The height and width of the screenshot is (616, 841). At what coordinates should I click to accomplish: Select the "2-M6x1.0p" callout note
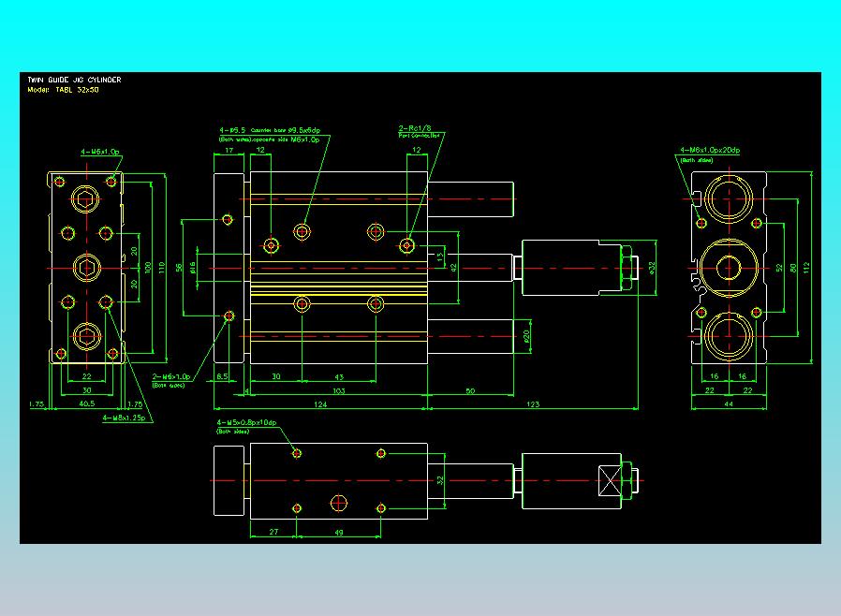171,376
